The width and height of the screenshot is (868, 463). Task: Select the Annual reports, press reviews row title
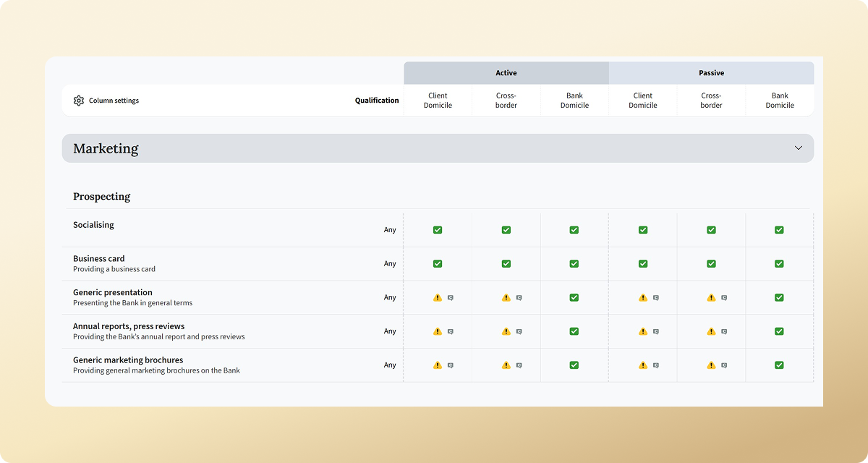[x=129, y=326]
